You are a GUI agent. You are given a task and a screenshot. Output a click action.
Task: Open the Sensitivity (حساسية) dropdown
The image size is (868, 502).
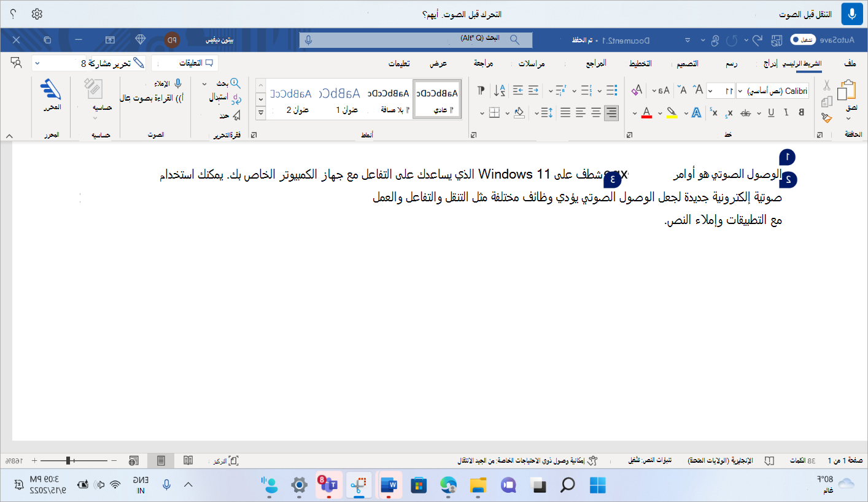coord(95,117)
